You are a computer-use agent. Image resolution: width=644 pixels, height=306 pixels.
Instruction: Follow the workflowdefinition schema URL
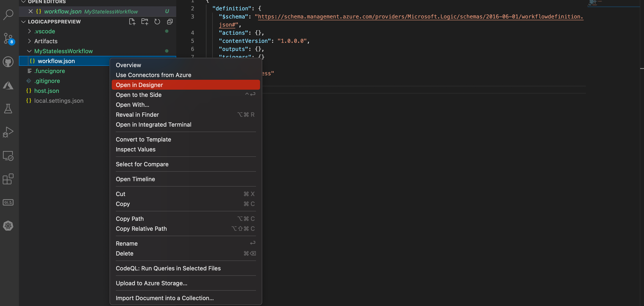pyautogui.click(x=420, y=16)
